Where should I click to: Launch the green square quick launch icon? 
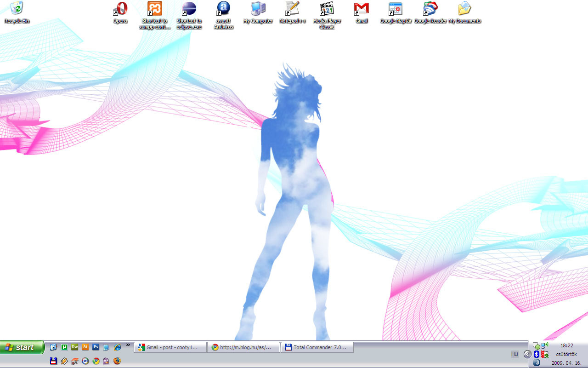click(64, 347)
